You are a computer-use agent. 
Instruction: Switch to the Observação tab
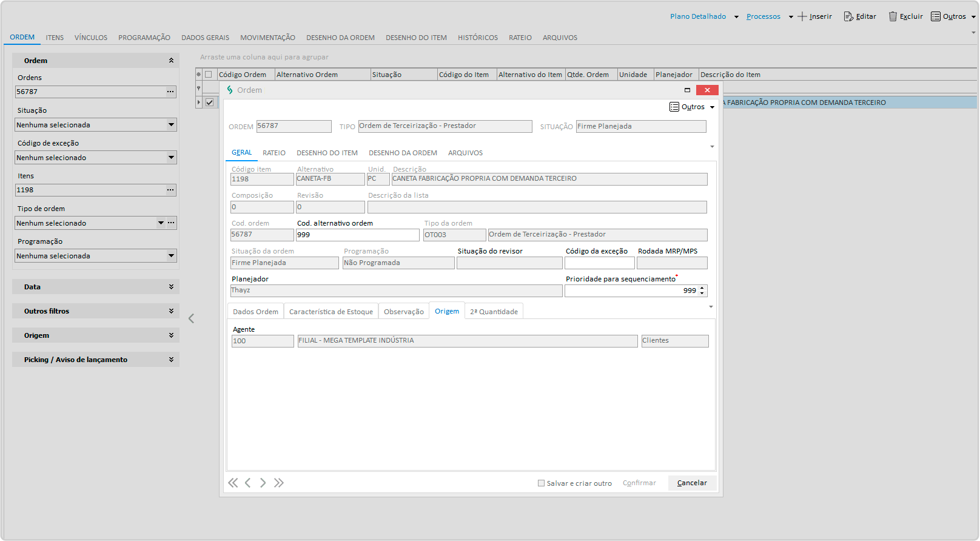pos(403,312)
